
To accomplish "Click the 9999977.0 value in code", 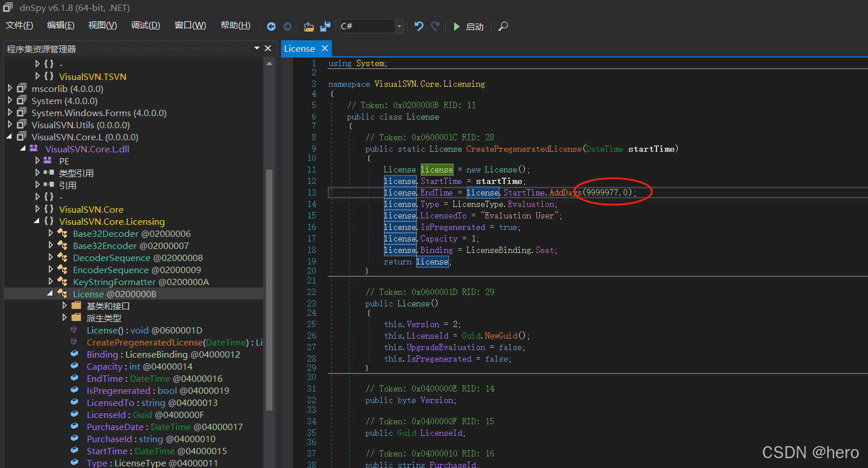I will [607, 193].
